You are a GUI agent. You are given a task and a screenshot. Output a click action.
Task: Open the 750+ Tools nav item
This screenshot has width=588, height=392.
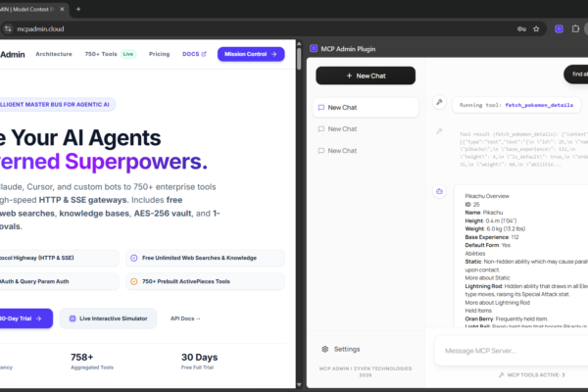coord(101,54)
